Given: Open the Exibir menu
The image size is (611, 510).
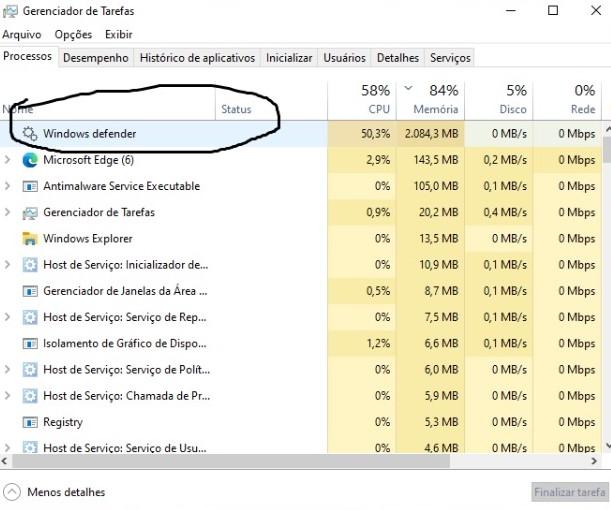Looking at the screenshot, I should [x=119, y=35].
